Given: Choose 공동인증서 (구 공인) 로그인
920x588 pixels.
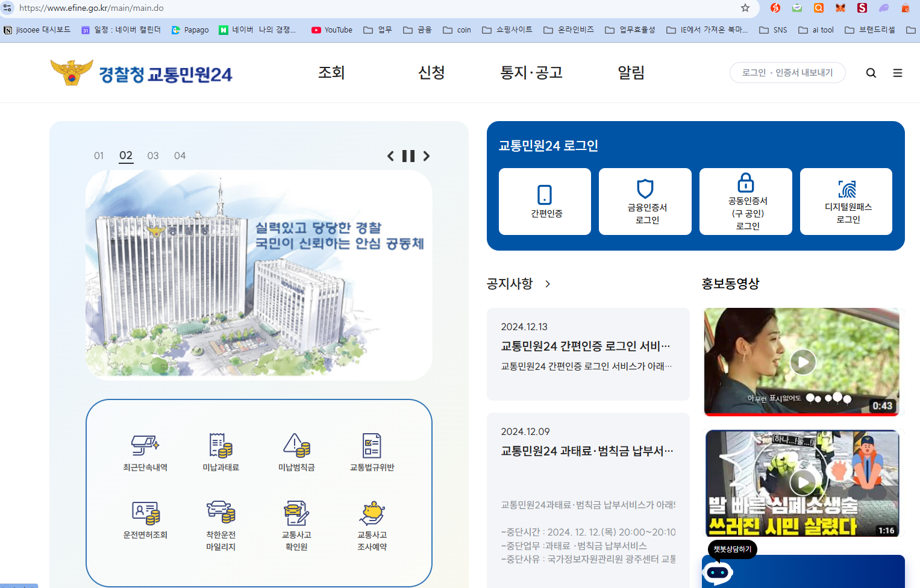Looking at the screenshot, I should coord(746,201).
